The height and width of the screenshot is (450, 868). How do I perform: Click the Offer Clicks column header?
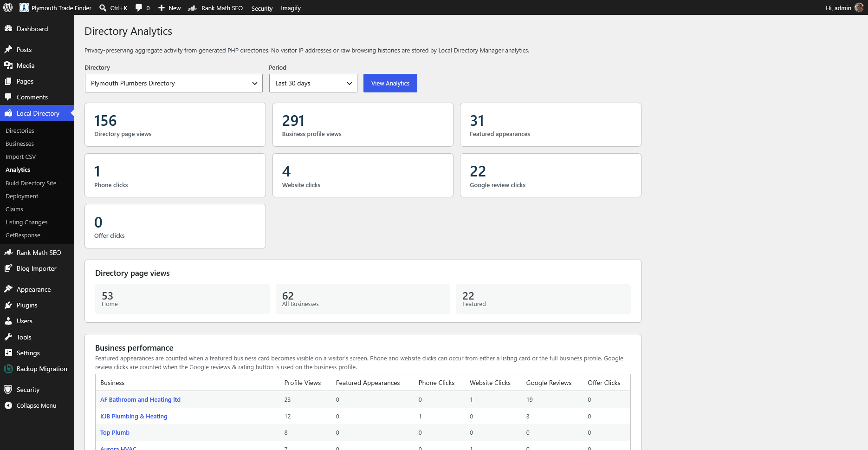pos(604,383)
